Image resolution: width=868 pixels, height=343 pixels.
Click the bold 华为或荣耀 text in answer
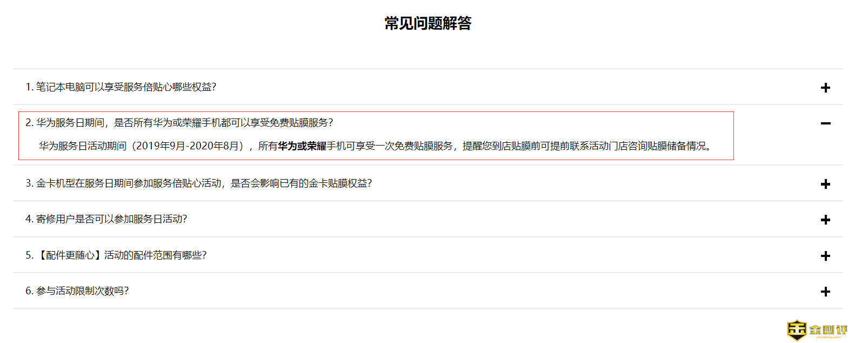(302, 146)
